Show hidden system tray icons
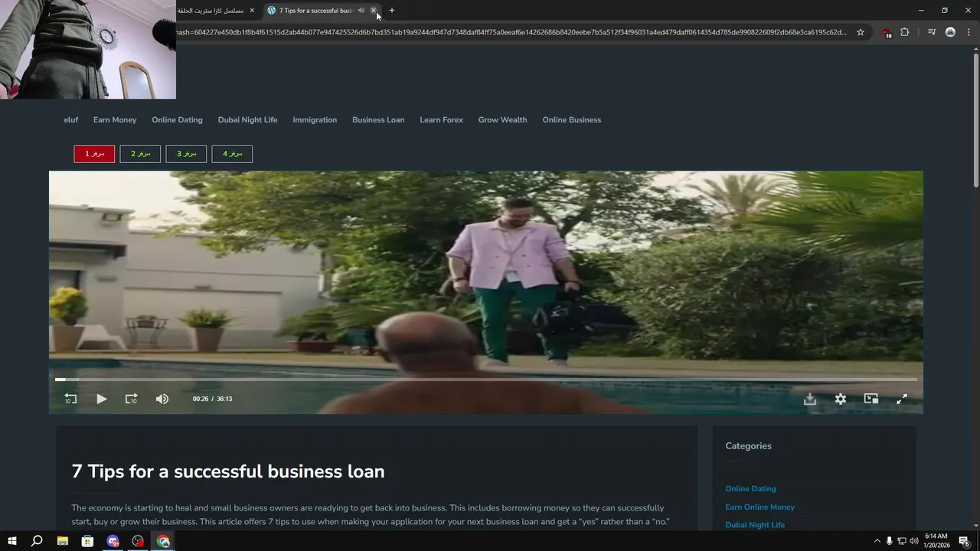 click(x=877, y=541)
